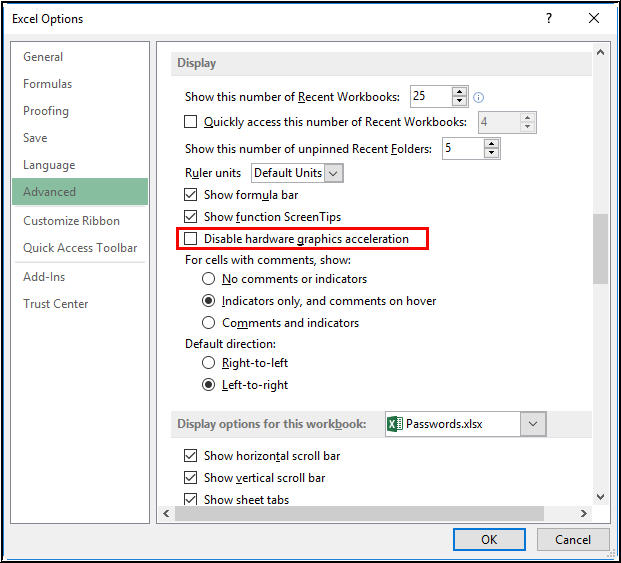Viewport: 621px width, 563px height.
Task: Click the Excel file icon for Passwords.xlsx
Action: [x=394, y=424]
